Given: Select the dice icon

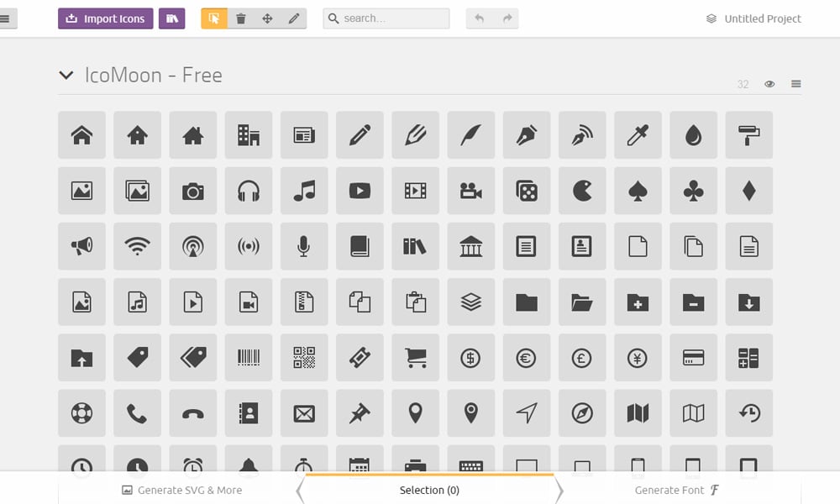Looking at the screenshot, I should point(527,191).
